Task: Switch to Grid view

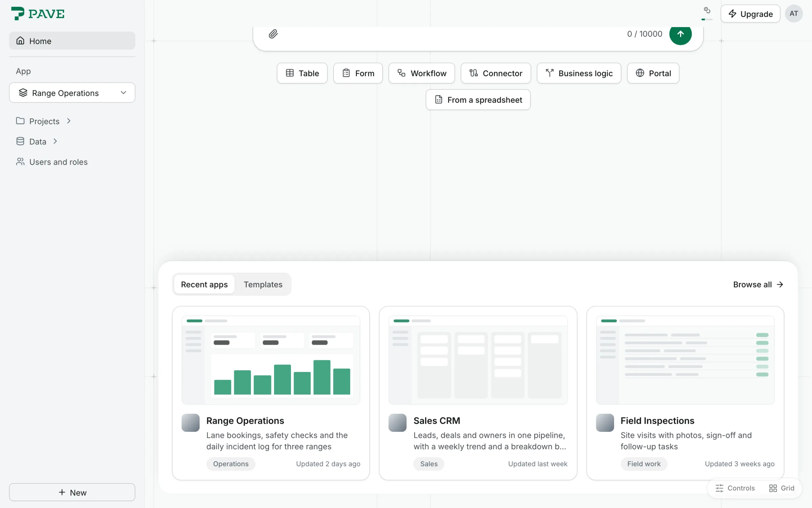Action: pos(782,488)
